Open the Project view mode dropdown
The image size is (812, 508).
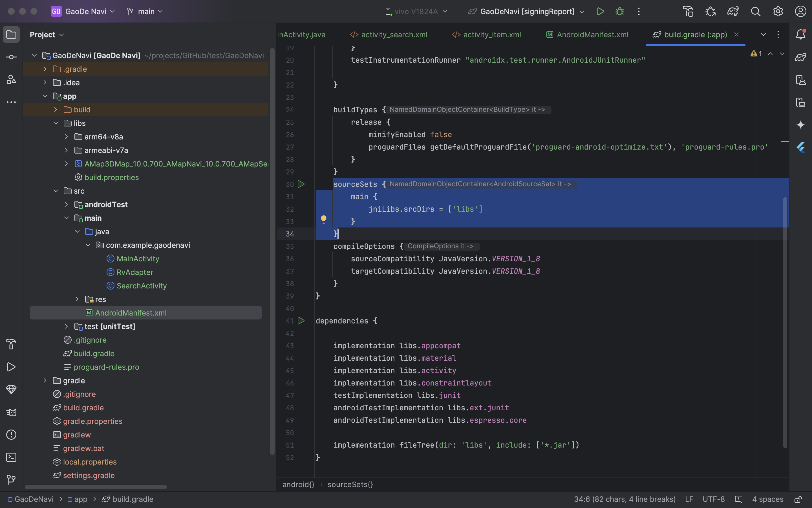coord(47,35)
